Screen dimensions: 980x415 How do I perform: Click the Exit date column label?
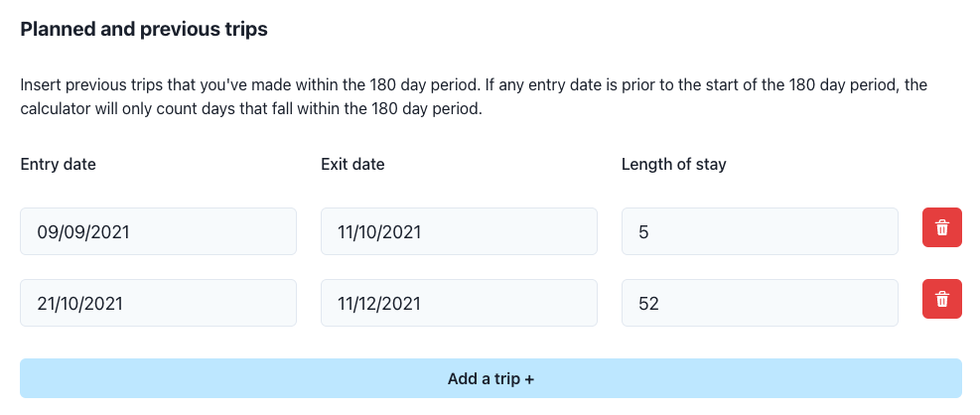tap(352, 165)
